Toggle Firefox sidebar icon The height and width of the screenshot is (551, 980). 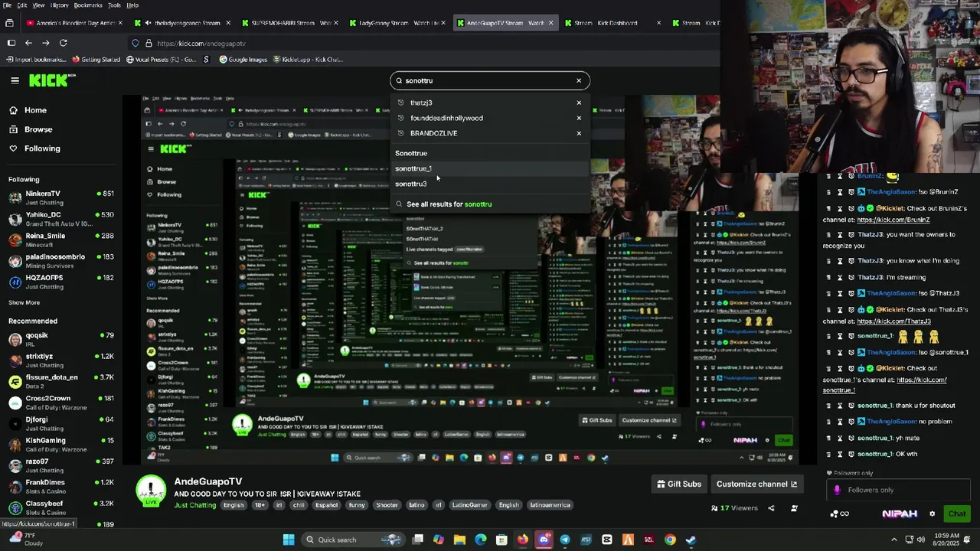click(x=11, y=43)
